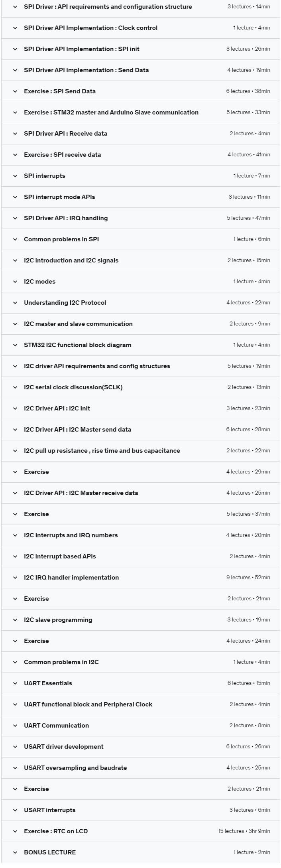Click chevron for Exercise : SPI Send Data
This screenshot has height=868, width=281.
[x=15, y=91]
